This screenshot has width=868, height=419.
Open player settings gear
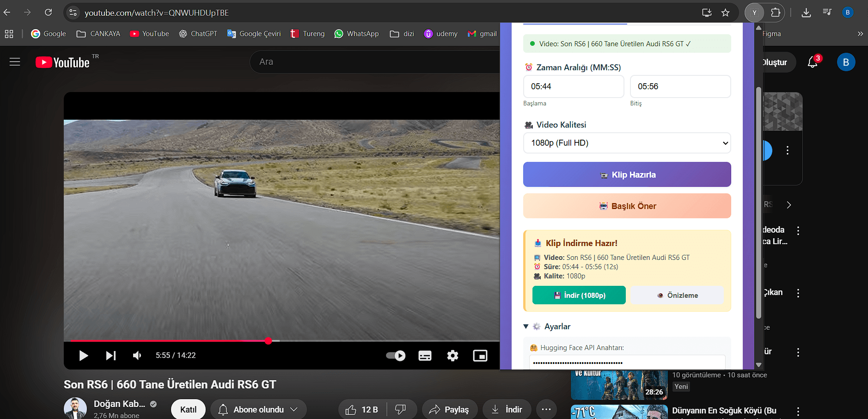pos(452,356)
